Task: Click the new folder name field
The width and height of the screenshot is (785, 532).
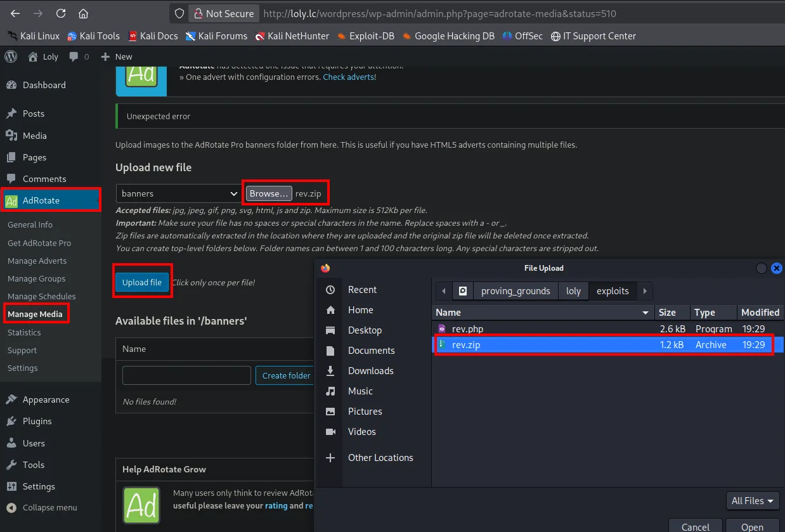Action: (x=186, y=375)
